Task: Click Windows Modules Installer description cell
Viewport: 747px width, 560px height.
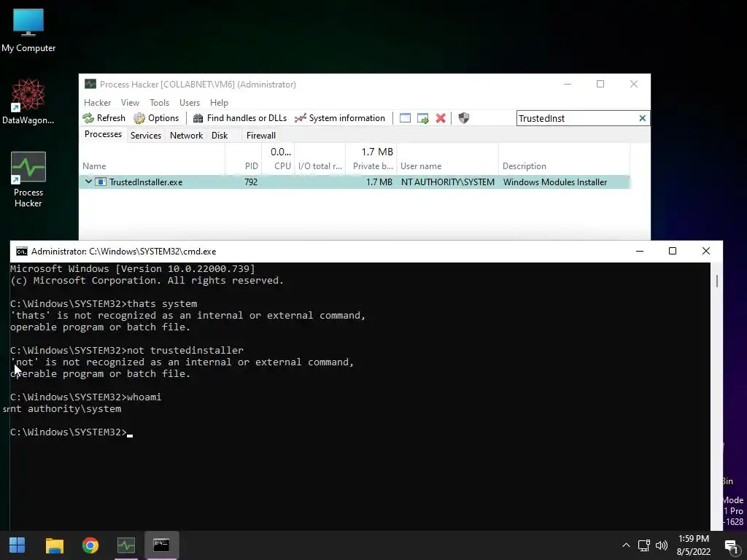Action: click(x=555, y=182)
